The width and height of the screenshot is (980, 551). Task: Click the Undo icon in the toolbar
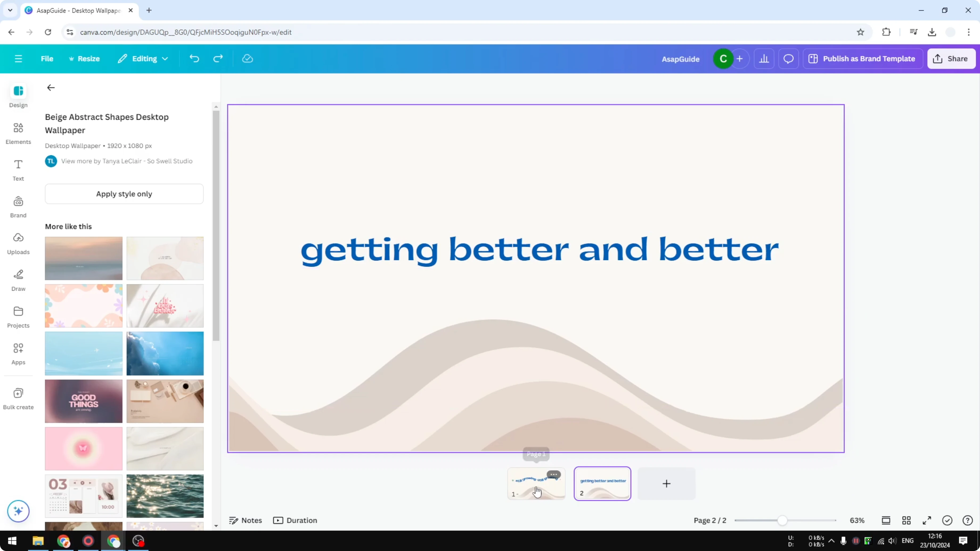pos(194,58)
